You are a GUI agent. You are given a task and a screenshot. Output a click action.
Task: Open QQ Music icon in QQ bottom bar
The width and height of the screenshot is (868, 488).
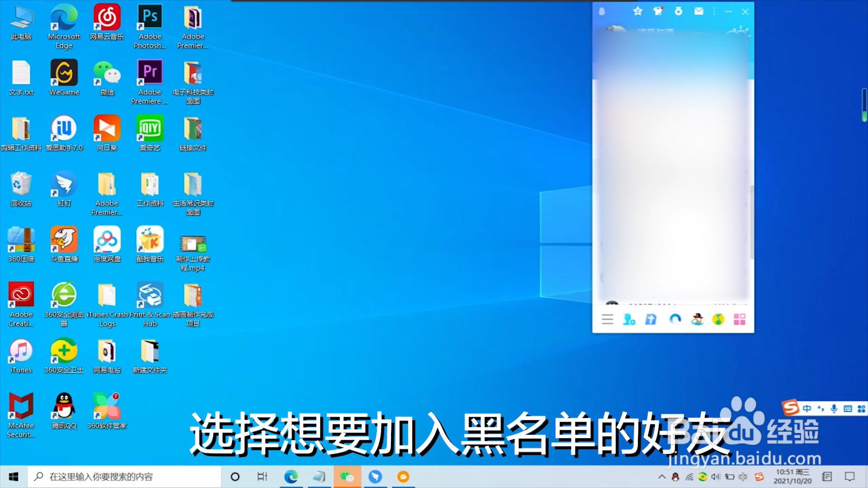pos(718,319)
